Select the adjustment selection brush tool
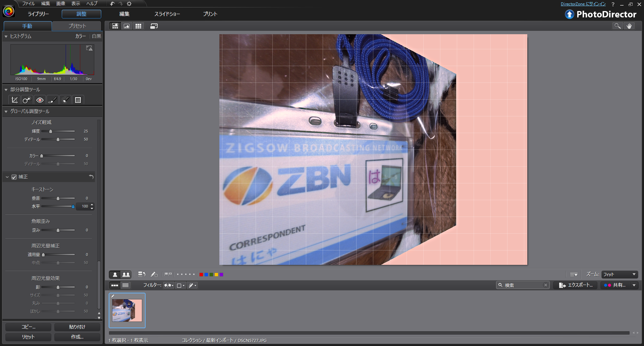 click(x=65, y=100)
